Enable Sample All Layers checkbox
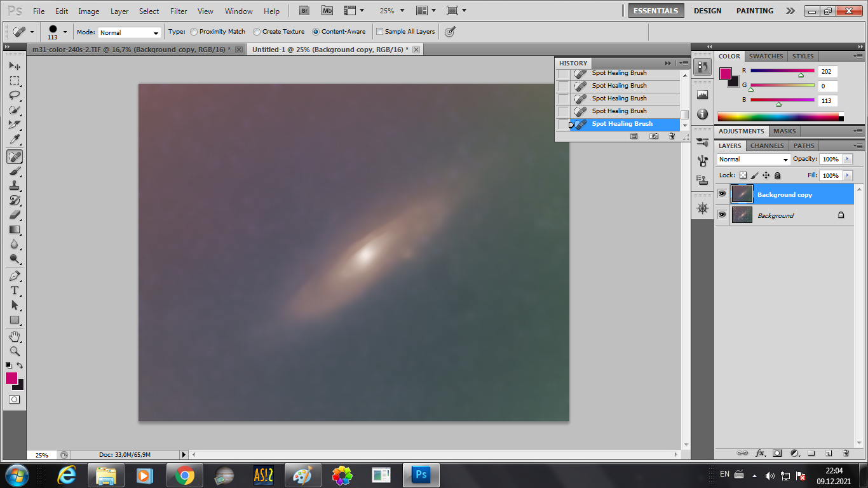The height and width of the screenshot is (488, 868). click(380, 32)
